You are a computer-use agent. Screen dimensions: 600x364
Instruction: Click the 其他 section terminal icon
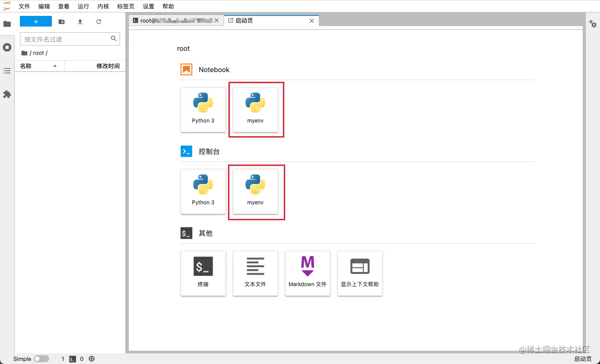186,233
